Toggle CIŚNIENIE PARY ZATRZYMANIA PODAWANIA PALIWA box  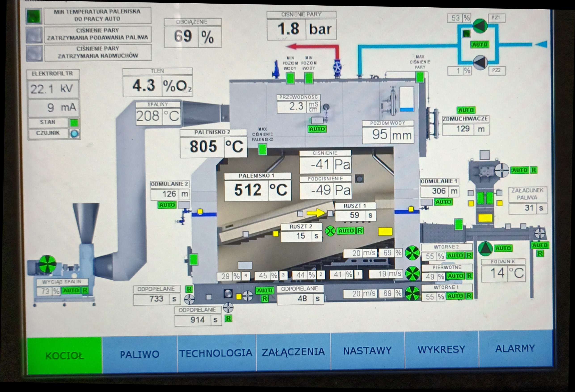point(34,35)
